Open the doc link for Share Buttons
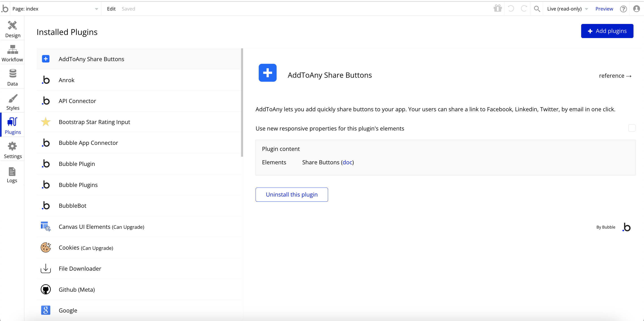Image resolution: width=644 pixels, height=321 pixels. (347, 162)
